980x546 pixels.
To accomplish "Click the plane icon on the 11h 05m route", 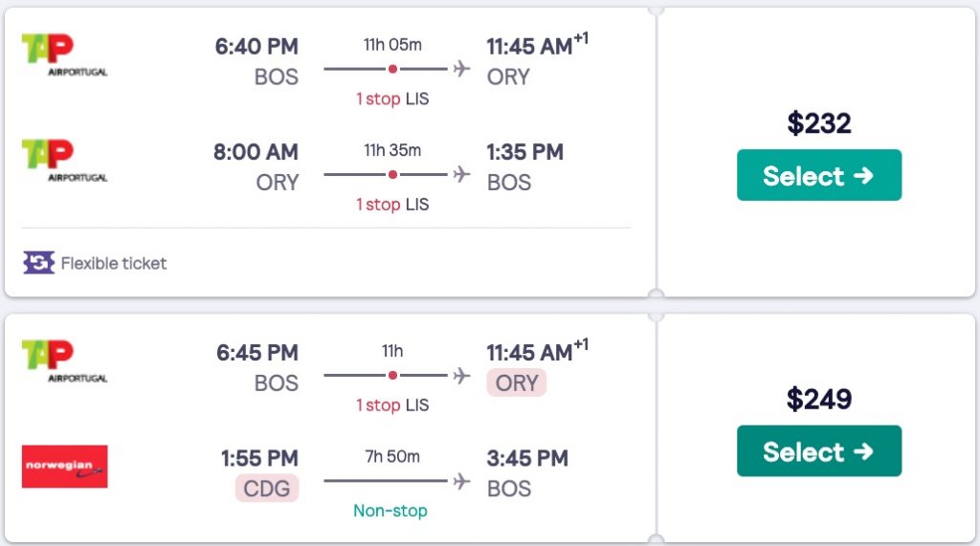I will point(462,69).
